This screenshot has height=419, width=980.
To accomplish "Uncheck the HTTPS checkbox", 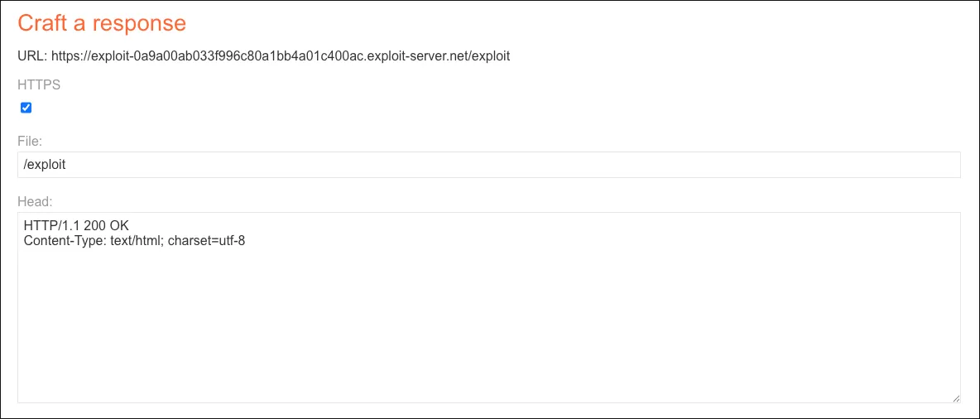I will pyautogui.click(x=26, y=108).
